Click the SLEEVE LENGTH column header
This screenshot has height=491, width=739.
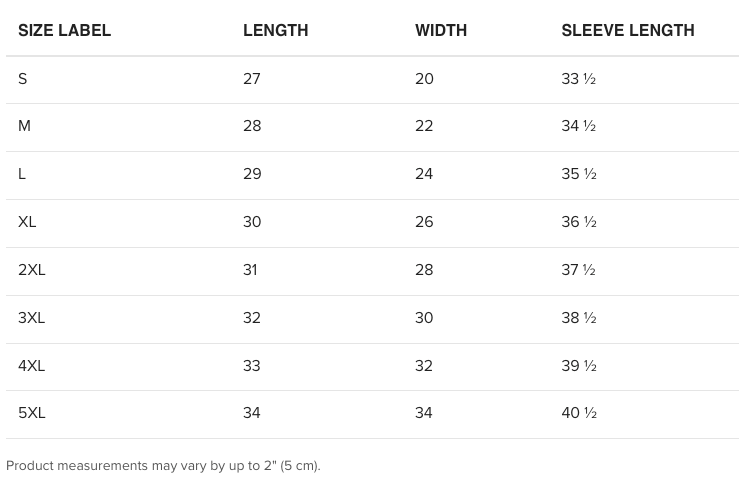[627, 30]
